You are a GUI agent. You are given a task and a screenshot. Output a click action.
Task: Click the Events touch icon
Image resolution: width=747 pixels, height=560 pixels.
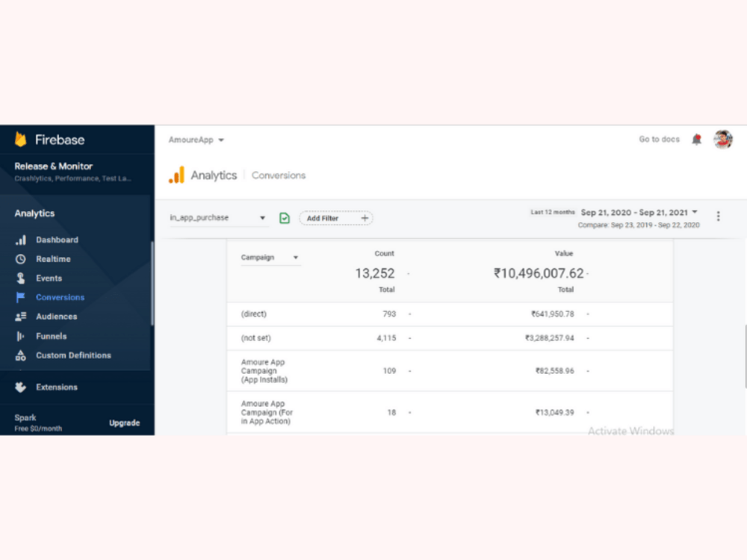[20, 278]
